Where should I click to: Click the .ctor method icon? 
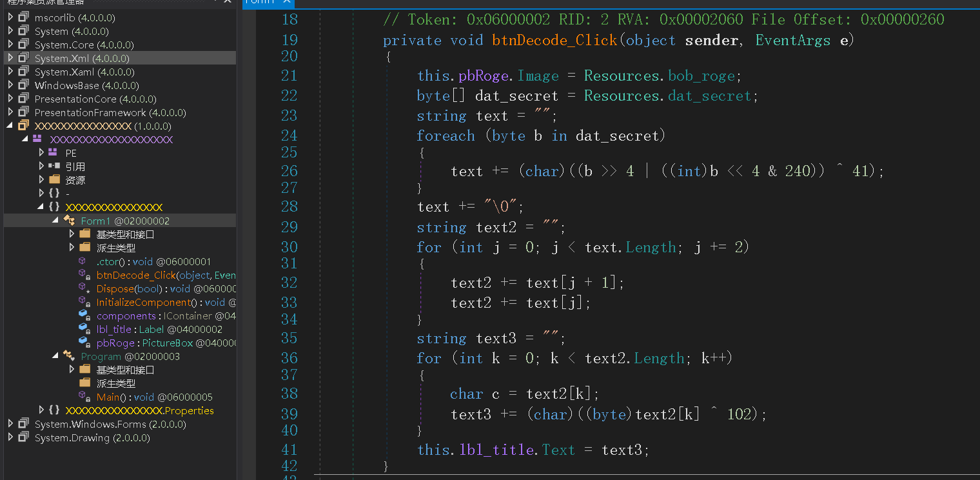click(83, 261)
